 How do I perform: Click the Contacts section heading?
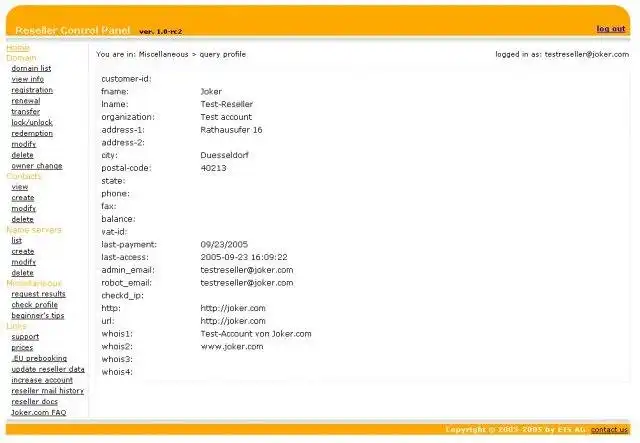point(24,176)
